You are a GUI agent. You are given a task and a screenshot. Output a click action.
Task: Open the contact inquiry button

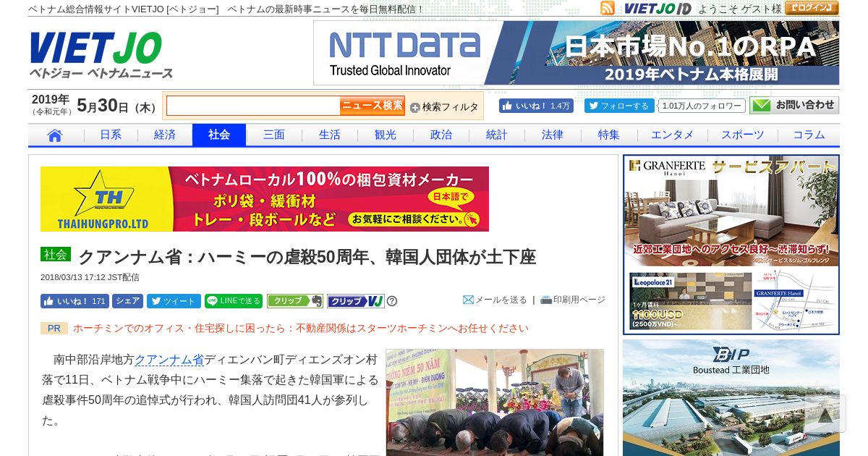(x=794, y=106)
